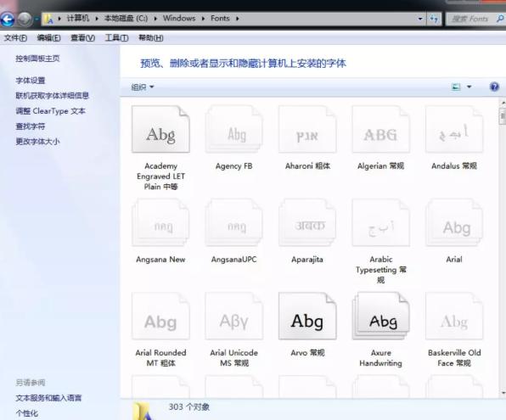
Task: Open the 帮助(H) menu
Action: [151, 37]
